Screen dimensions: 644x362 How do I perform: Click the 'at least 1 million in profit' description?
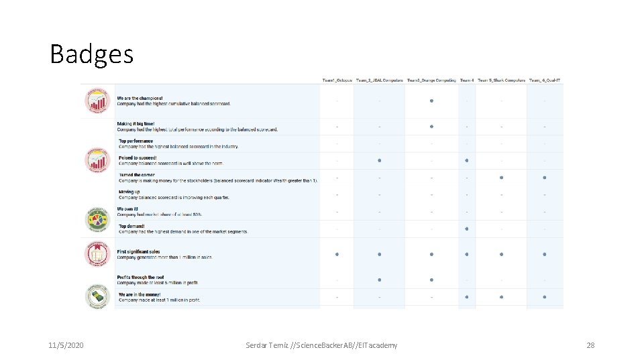pyautogui.click(x=160, y=300)
